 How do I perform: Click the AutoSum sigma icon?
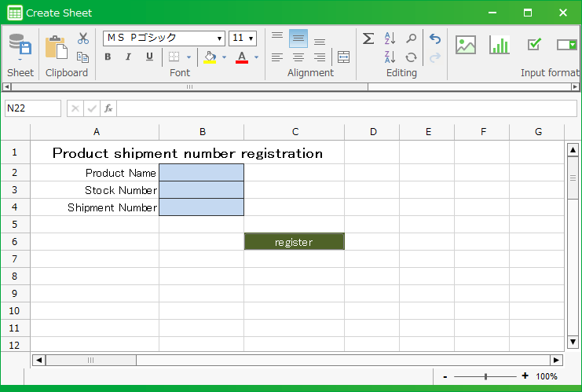(x=368, y=38)
